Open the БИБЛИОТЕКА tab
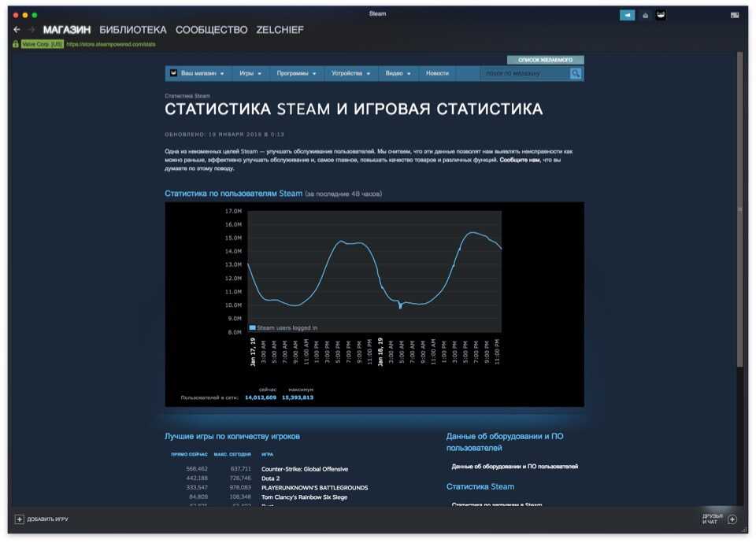Screen dimensions: 756x543 133,30
